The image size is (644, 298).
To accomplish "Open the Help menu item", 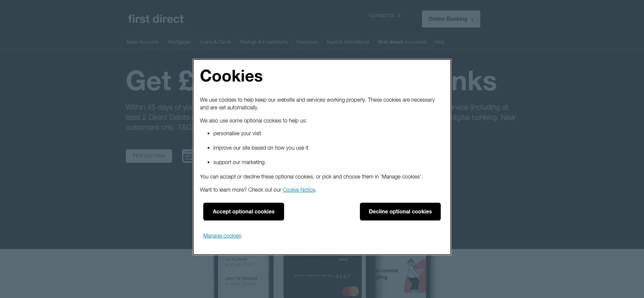I will [x=440, y=42].
